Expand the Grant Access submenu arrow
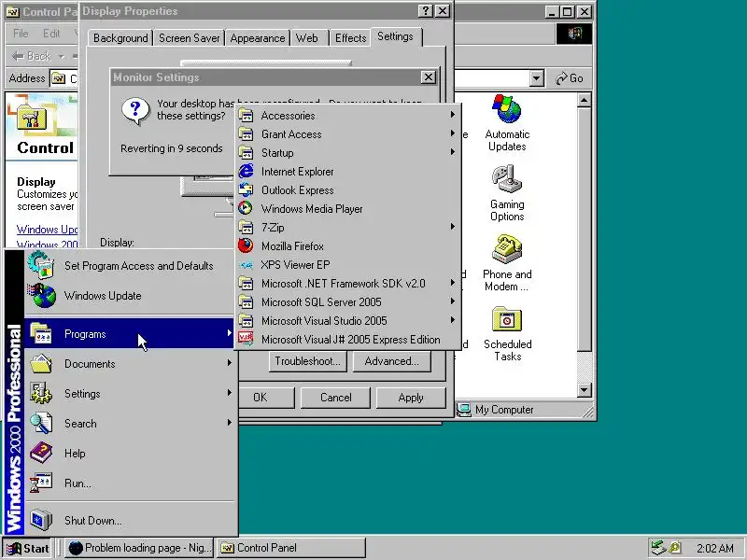This screenshot has height=560, width=747. coord(453,133)
